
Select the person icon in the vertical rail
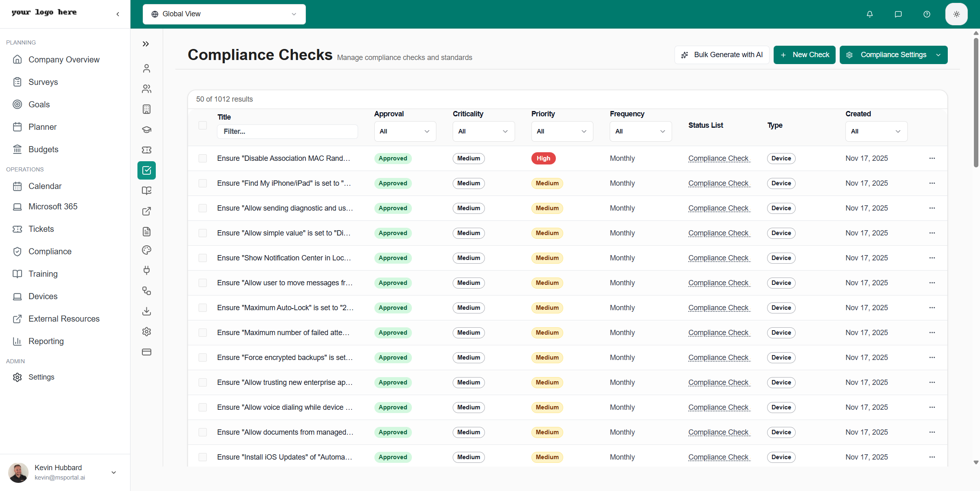(147, 69)
